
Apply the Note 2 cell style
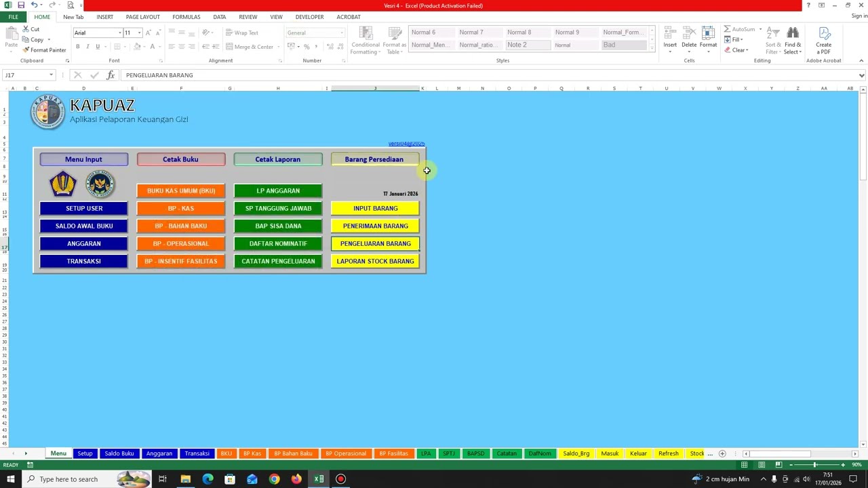coord(527,45)
